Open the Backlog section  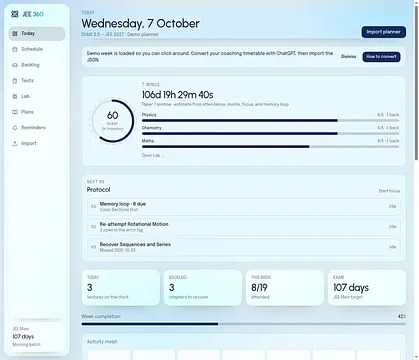(x=37, y=65)
